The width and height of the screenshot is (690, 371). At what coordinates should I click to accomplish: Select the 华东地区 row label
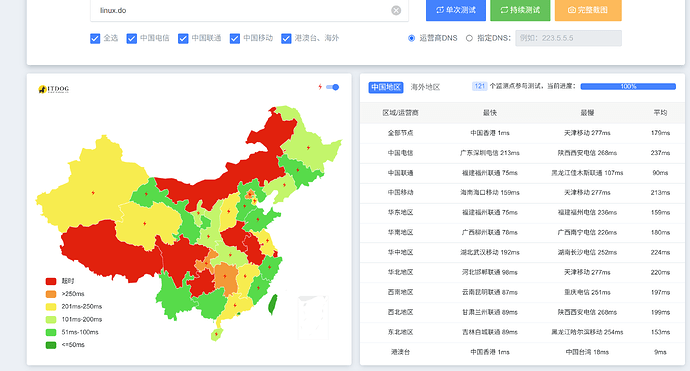400,213
